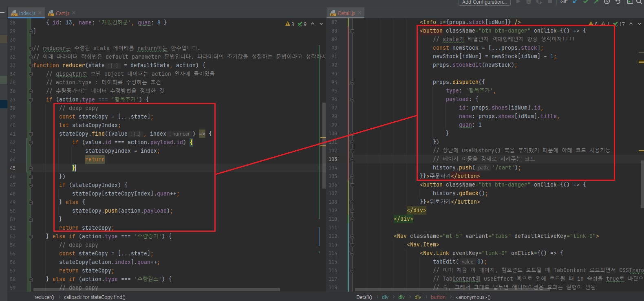Collapse the else-if fold at line 53
The height and width of the screenshot is (301, 644).
click(x=31, y=236)
